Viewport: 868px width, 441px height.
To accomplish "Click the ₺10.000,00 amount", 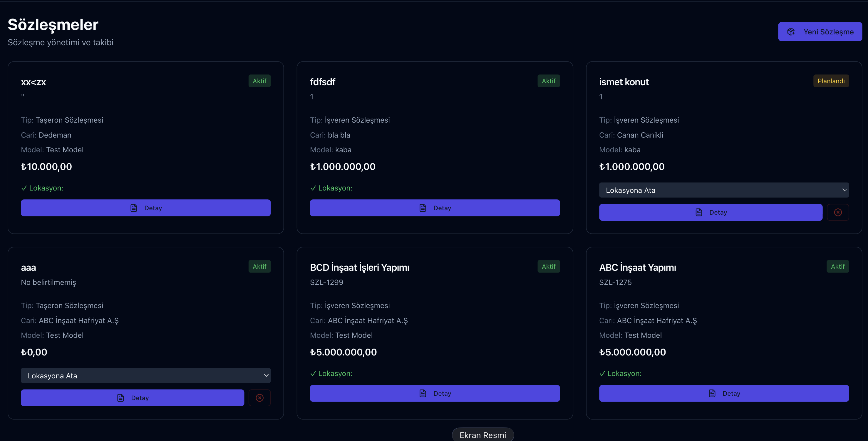I will click(46, 167).
